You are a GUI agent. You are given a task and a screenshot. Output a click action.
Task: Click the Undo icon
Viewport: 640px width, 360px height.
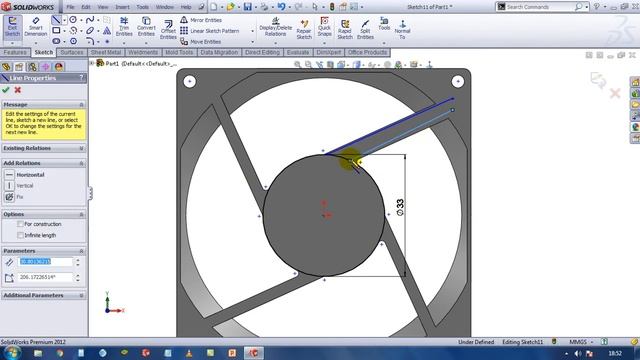(x=282, y=7)
